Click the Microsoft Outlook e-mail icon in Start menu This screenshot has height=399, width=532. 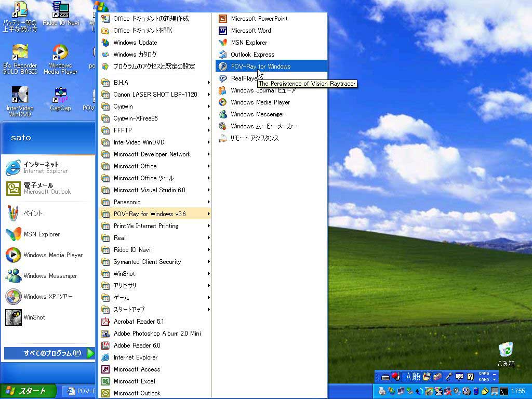pos(13,188)
